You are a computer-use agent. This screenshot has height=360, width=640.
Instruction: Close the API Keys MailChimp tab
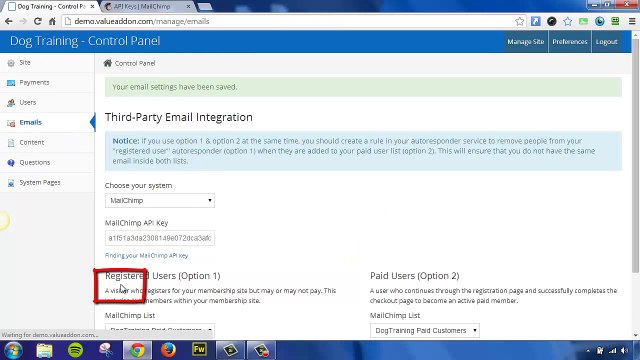coord(188,7)
